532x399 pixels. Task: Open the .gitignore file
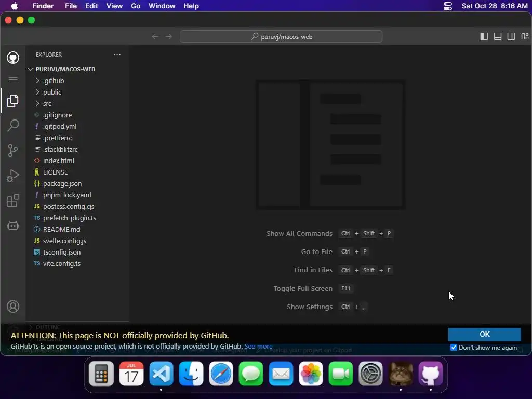point(77,115)
